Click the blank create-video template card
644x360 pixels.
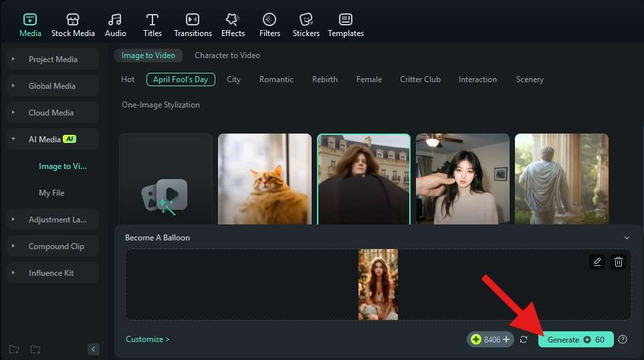tap(166, 179)
